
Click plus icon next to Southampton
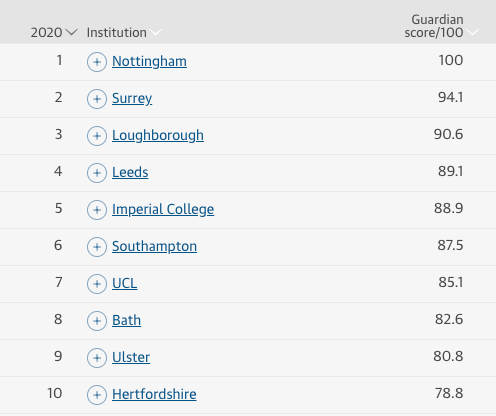(97, 247)
